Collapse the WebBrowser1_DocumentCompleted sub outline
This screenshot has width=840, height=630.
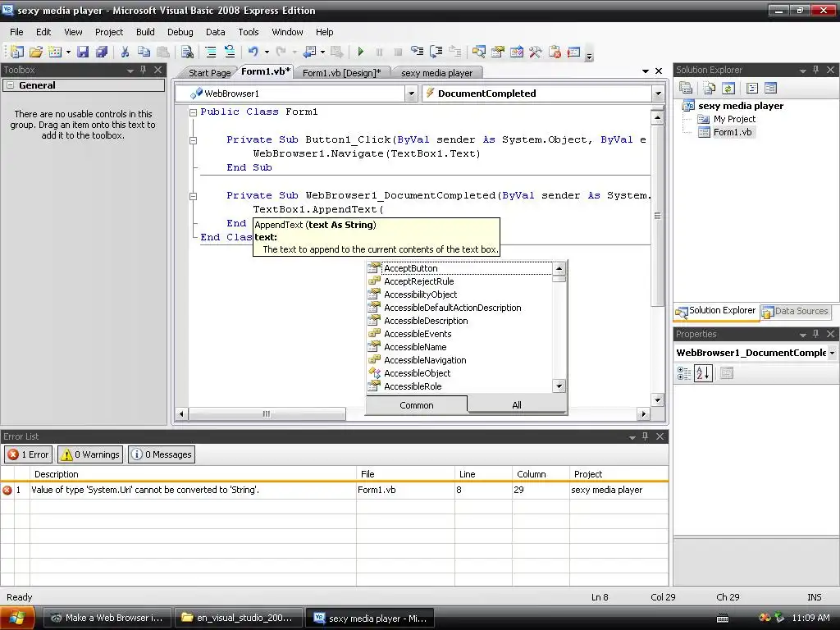coord(193,196)
